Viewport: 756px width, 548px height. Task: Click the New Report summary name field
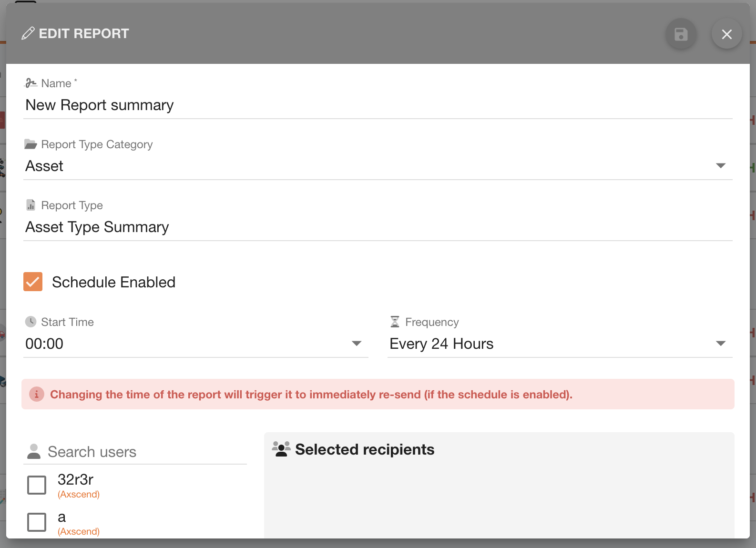[191, 105]
